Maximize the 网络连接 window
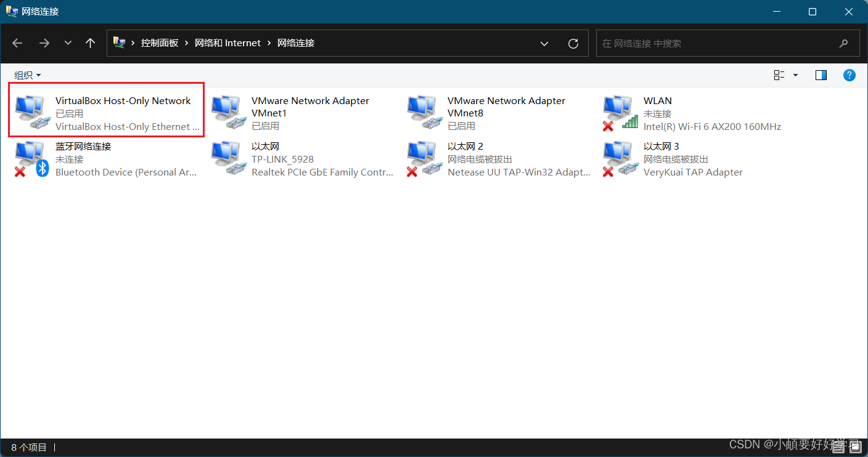868x457 pixels. pos(813,12)
